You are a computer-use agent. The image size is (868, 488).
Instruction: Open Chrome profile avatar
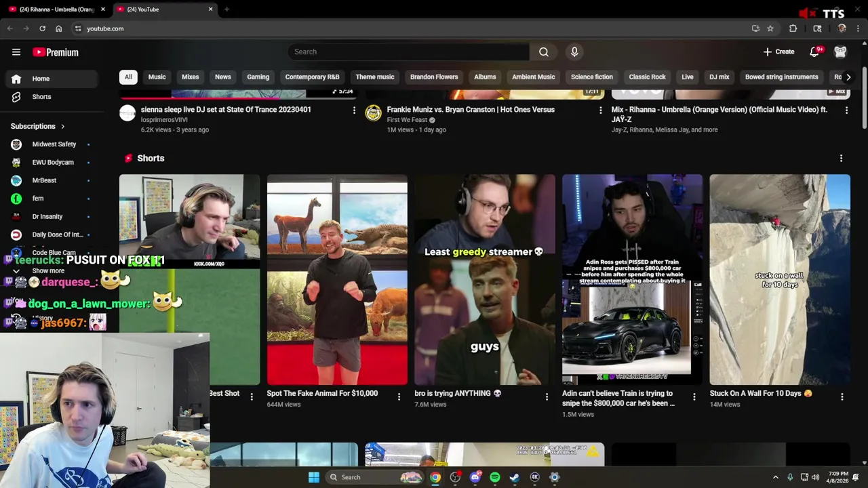tap(842, 28)
